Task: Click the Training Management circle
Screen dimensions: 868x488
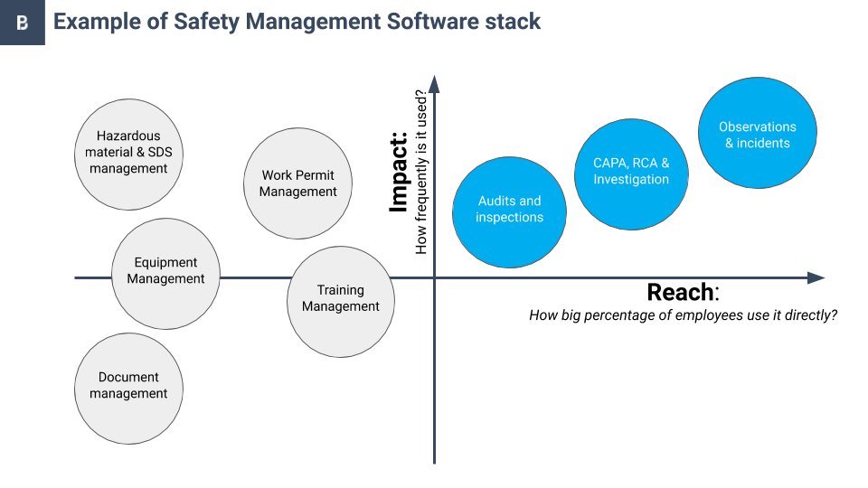Action: (340, 298)
